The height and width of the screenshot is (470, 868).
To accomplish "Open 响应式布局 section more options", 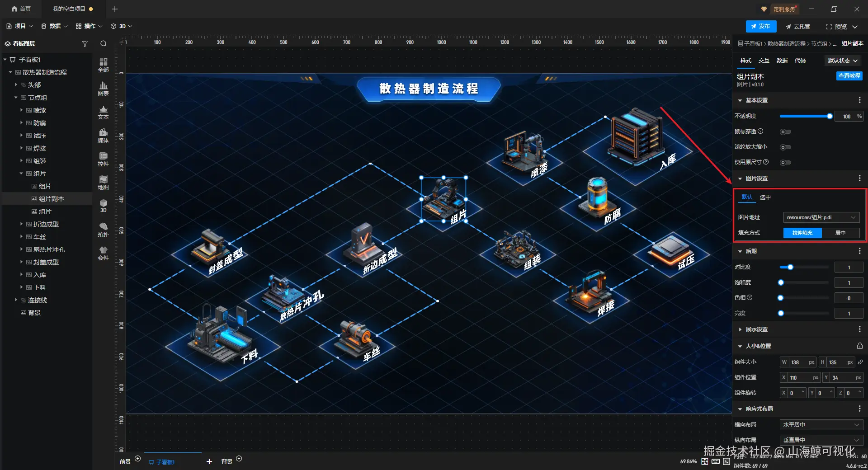I will click(x=859, y=409).
